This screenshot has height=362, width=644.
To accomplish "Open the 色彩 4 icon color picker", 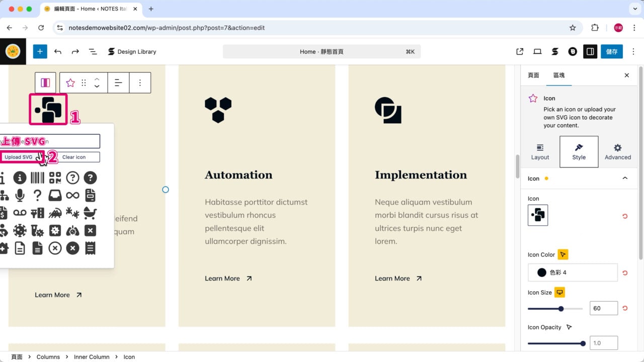I will pos(572,273).
